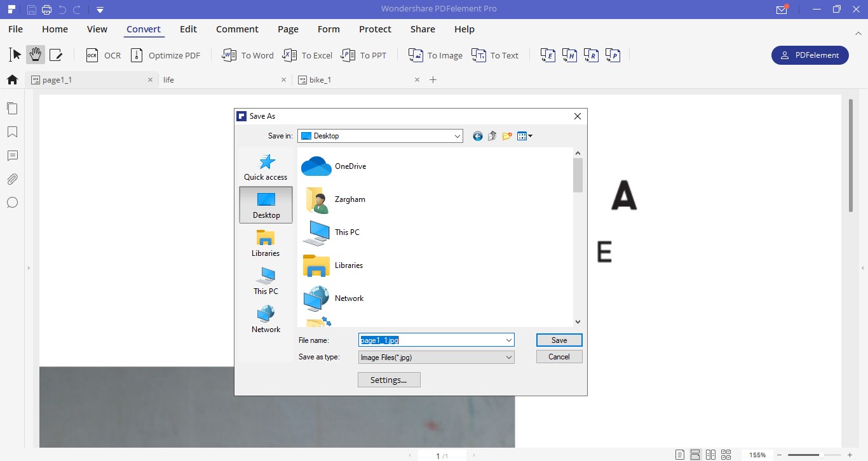Run OCR on the document
868x461 pixels.
tap(104, 55)
